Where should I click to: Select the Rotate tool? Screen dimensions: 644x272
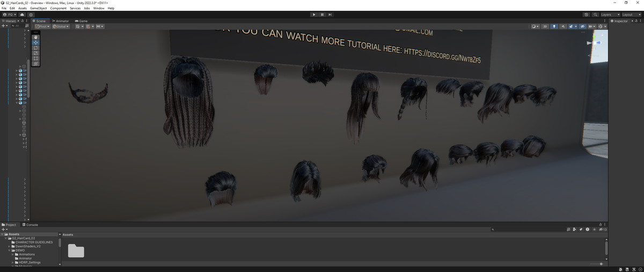point(35,48)
